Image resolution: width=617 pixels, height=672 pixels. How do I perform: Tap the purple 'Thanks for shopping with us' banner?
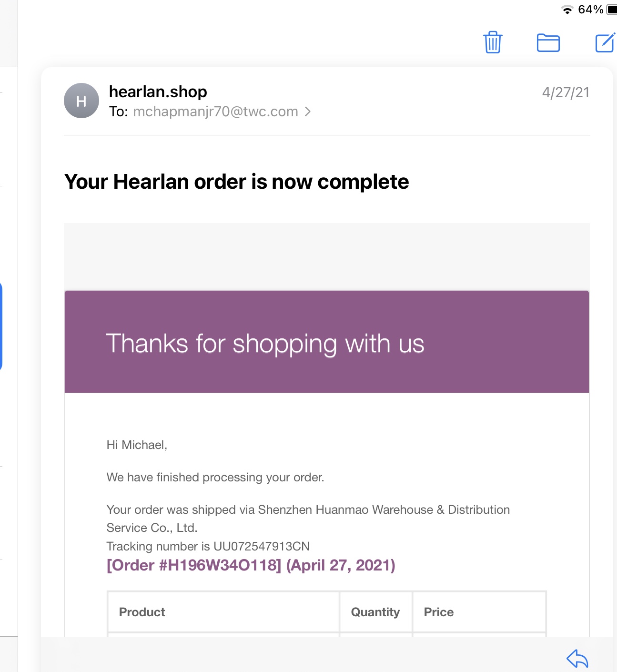[x=327, y=342]
